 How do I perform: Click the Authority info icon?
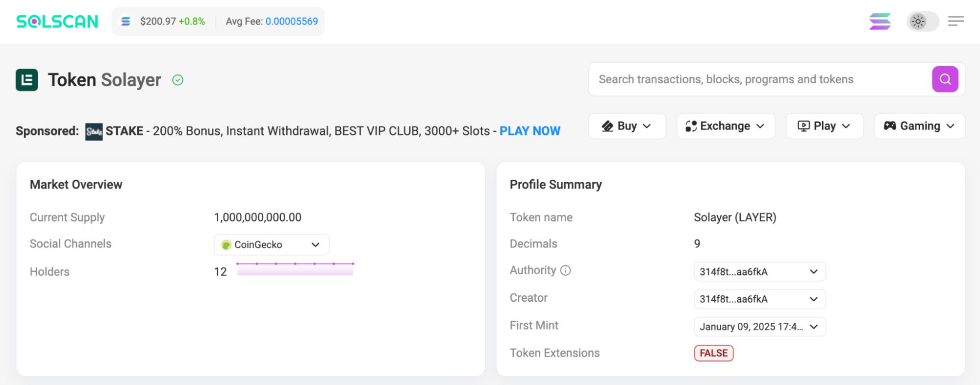pos(565,270)
